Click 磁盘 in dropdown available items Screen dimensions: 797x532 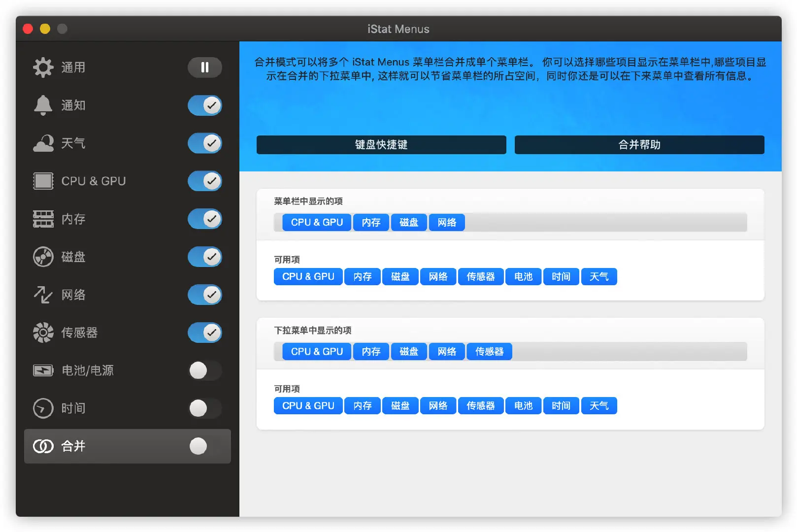[x=400, y=406]
